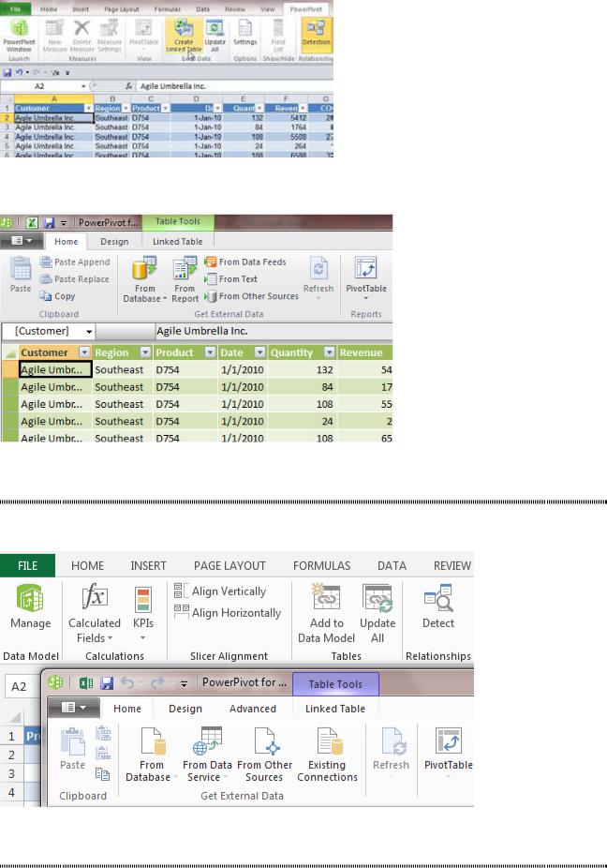Click From Other Sources in green PowerPivot window
Image resolution: width=607 pixels, height=868 pixels.
tap(251, 296)
